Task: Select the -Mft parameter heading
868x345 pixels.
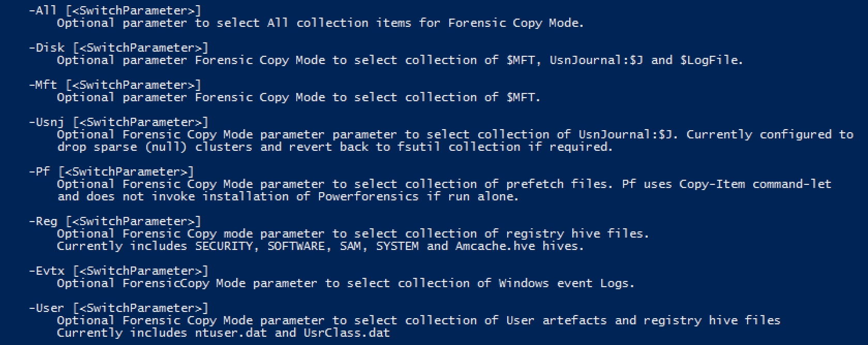Action: click(42, 85)
